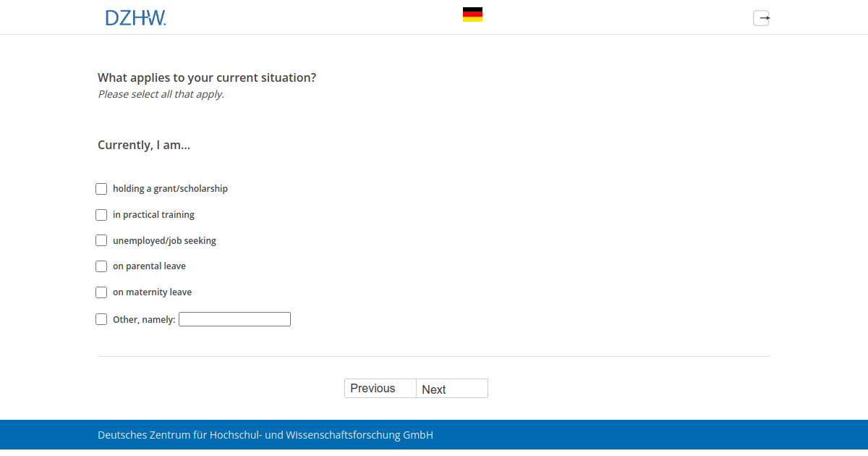
Task: Mark the on maternity leave checkbox
Action: [101, 292]
